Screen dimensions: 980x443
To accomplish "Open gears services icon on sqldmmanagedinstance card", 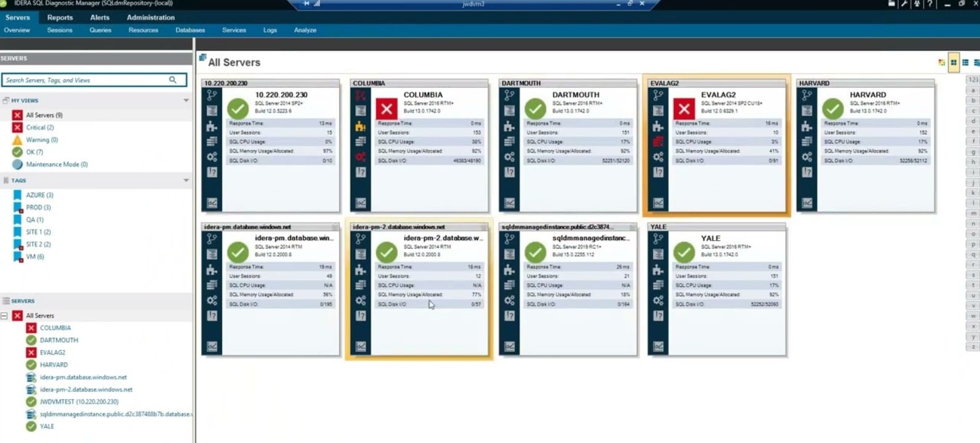I will coord(510,300).
